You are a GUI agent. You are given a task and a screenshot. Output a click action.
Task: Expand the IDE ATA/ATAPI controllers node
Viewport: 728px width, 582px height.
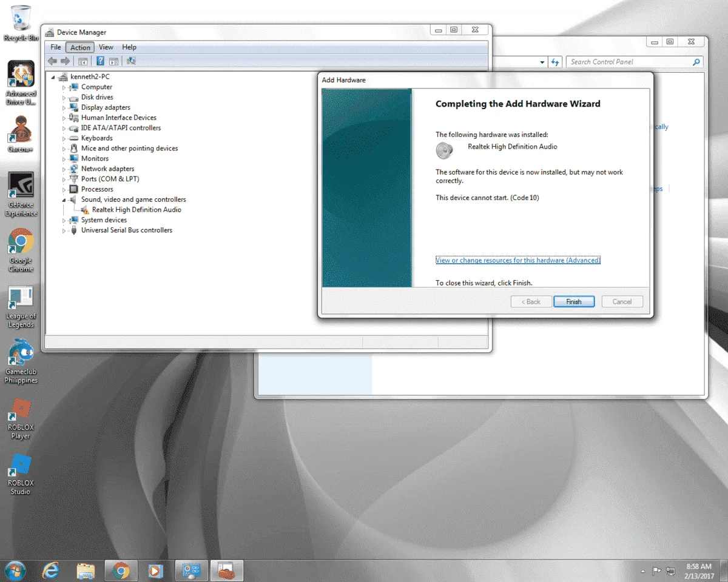pyautogui.click(x=64, y=129)
